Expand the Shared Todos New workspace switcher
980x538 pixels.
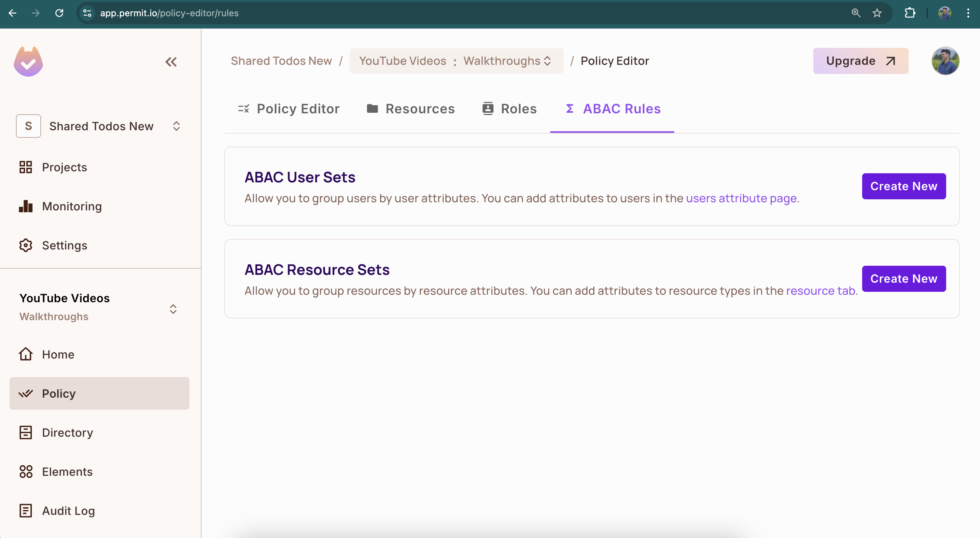(x=176, y=126)
